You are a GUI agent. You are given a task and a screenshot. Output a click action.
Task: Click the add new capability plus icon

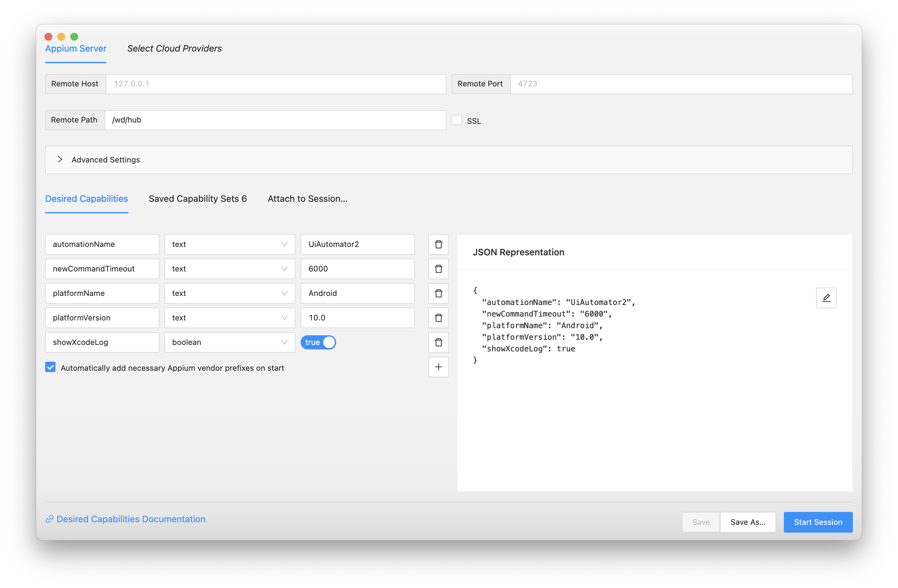pos(438,367)
